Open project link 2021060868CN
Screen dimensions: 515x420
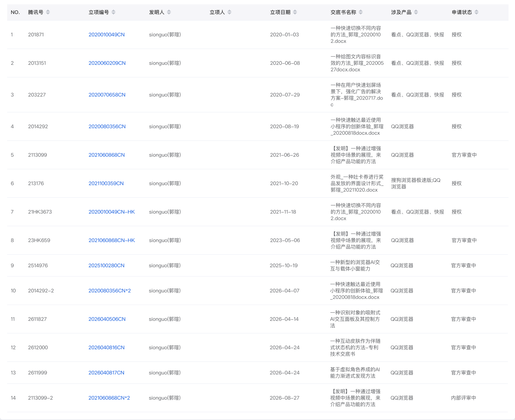(x=106, y=155)
